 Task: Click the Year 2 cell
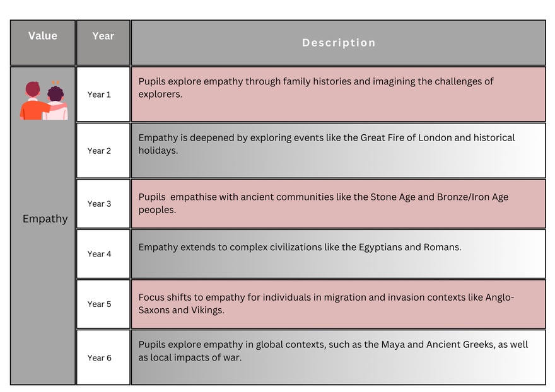[x=99, y=151]
